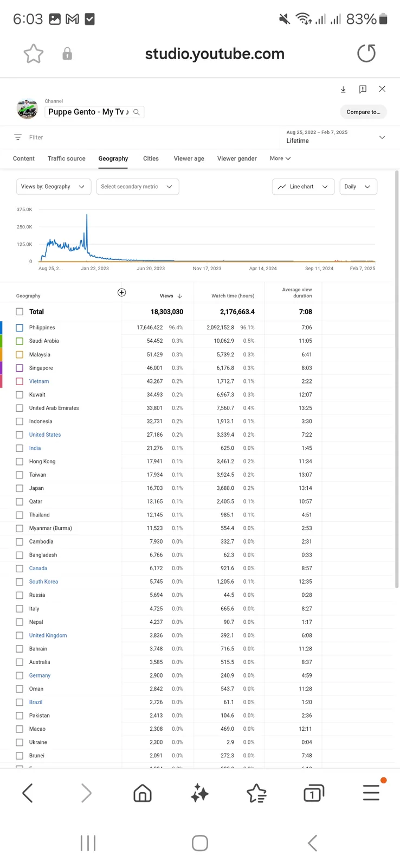Add a metric column with plus icon
Viewport: 400px width, 868px height.
tap(122, 292)
